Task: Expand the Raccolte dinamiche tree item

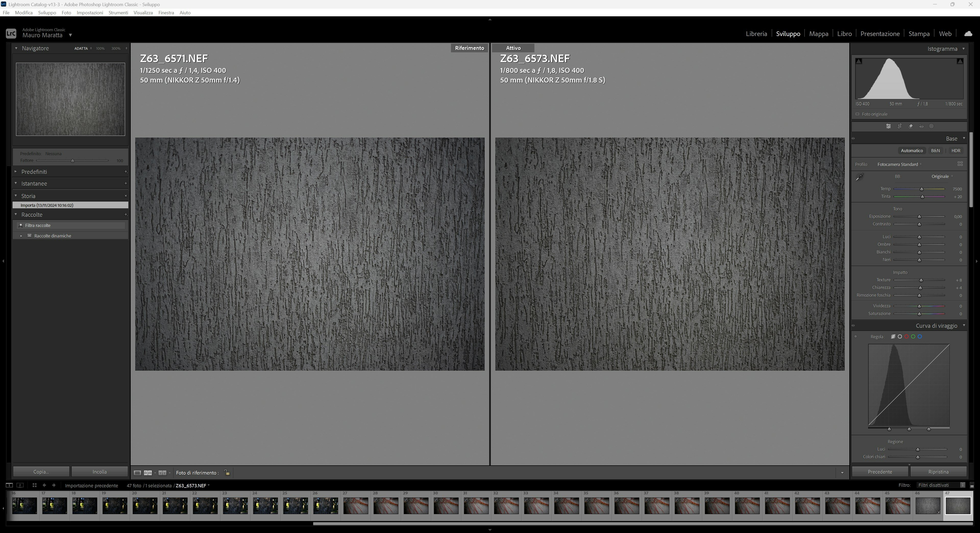Action: coord(21,236)
